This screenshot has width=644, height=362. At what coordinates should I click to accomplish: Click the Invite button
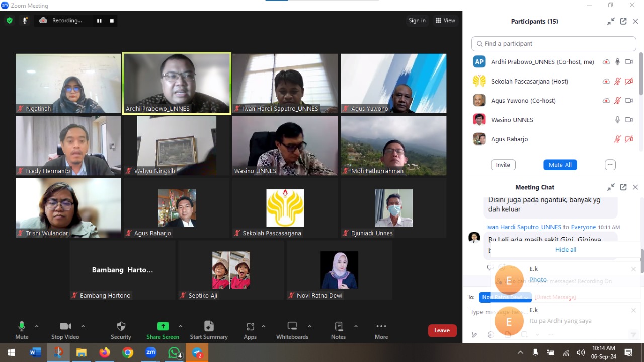[503, 165]
